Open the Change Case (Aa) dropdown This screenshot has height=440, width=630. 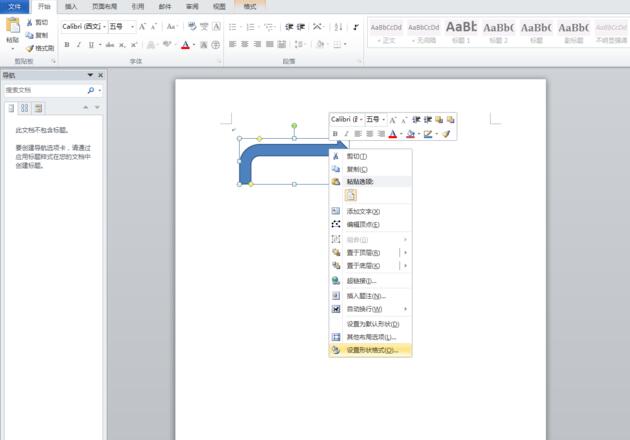(172, 27)
